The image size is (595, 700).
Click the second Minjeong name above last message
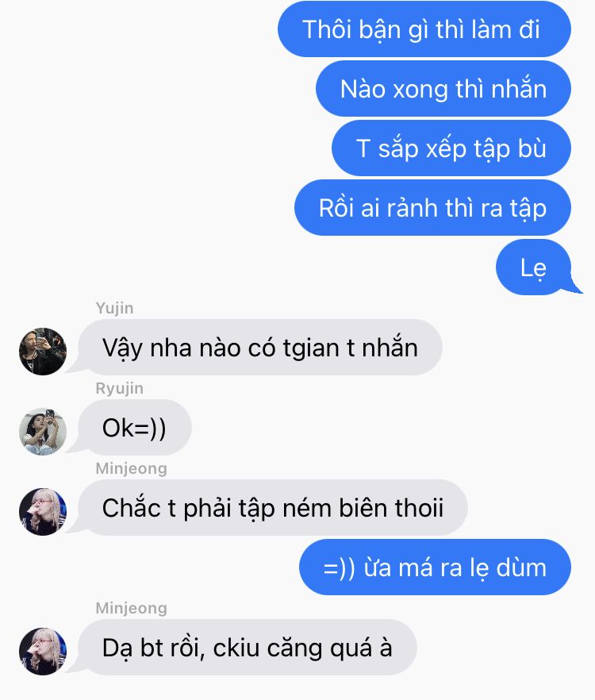pyautogui.click(x=131, y=608)
